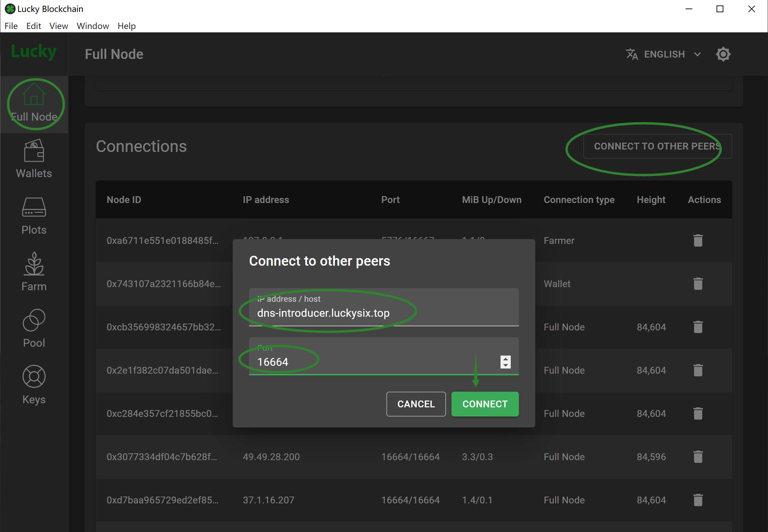Delete the Farmer connection row

tap(698, 240)
